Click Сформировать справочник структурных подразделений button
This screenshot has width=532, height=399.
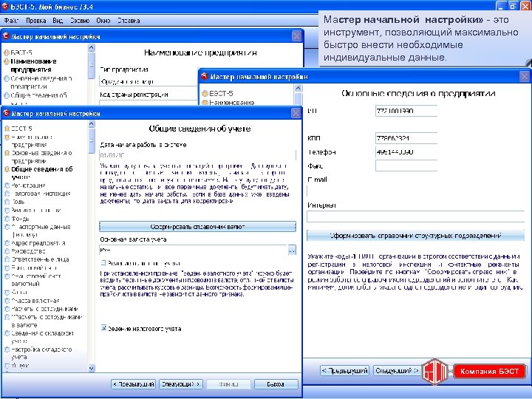(x=415, y=236)
